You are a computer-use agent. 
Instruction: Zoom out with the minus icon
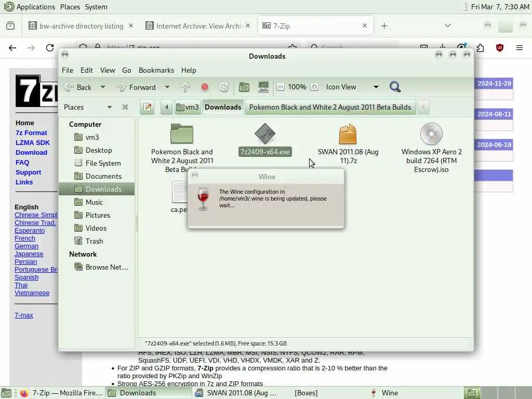click(x=280, y=87)
